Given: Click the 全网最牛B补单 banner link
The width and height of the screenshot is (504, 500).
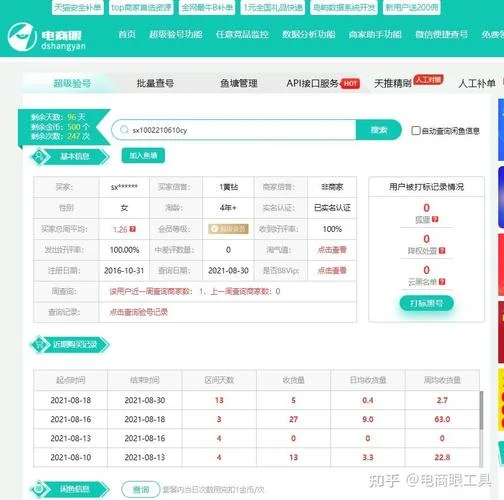Looking at the screenshot, I should (x=207, y=7).
